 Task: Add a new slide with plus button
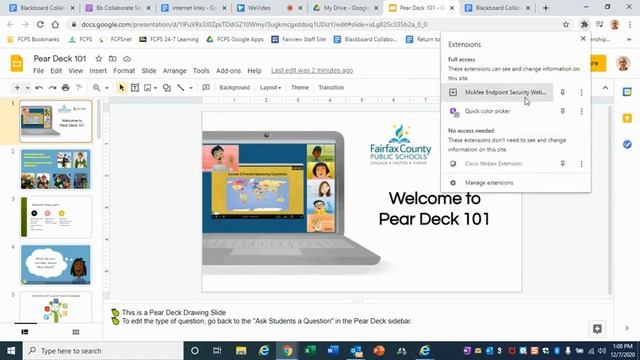(x=17, y=88)
